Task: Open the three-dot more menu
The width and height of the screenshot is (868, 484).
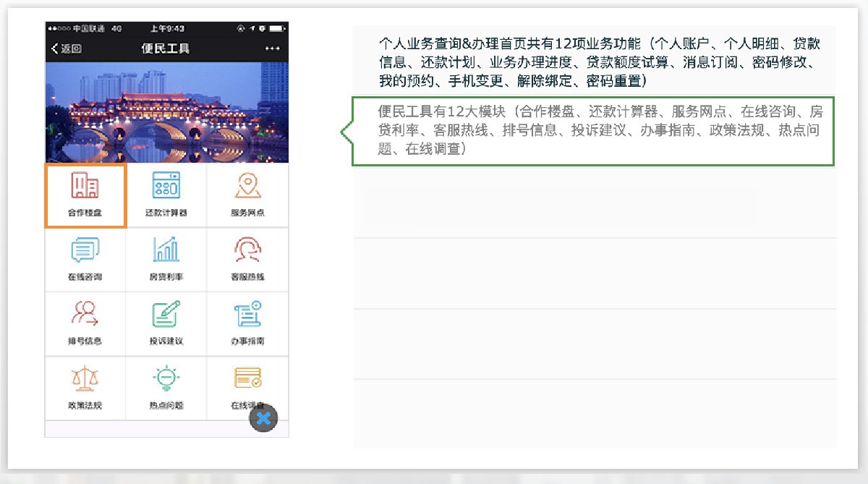Action: 272,48
